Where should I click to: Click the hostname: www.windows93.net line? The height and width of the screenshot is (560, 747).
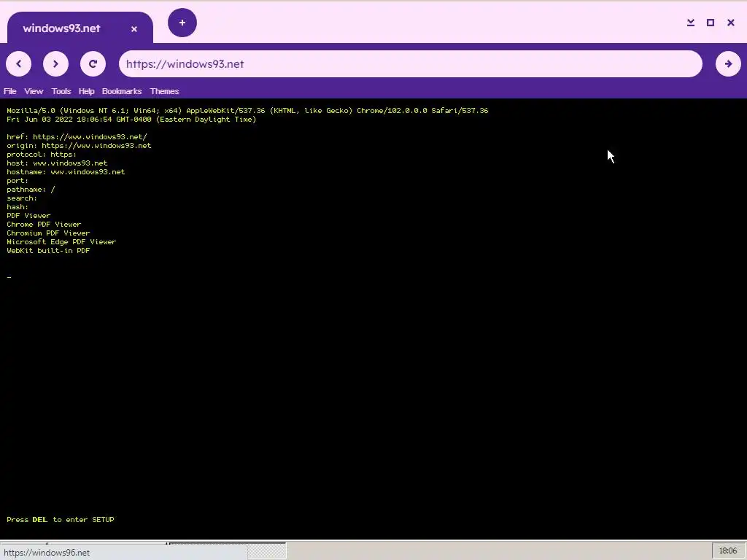tap(66, 172)
